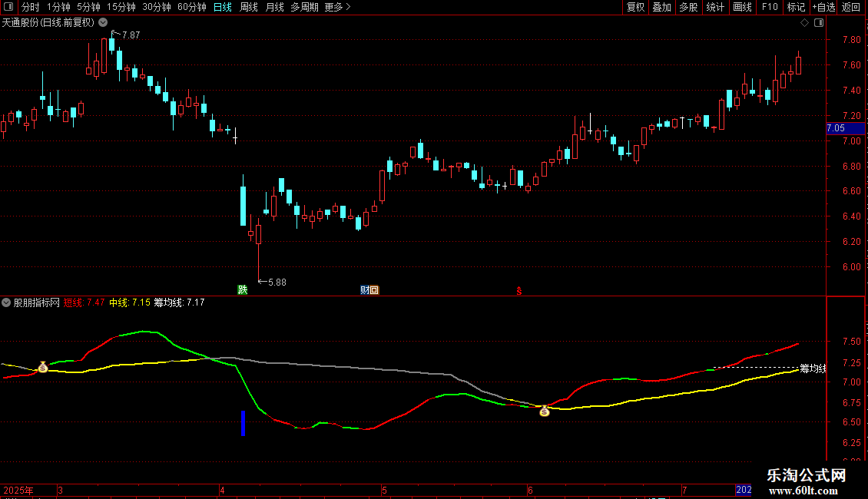Click the money bag icon near March
The image size is (868, 499).
pyautogui.click(x=42, y=367)
